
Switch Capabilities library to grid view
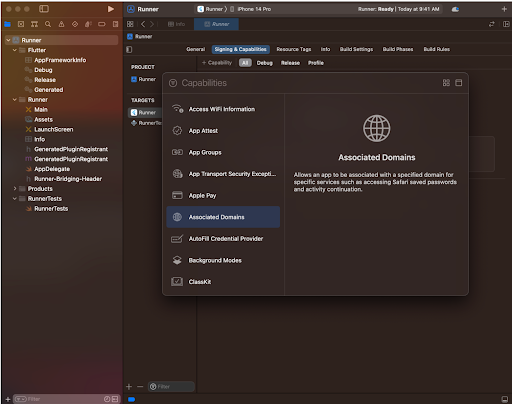[x=446, y=83]
